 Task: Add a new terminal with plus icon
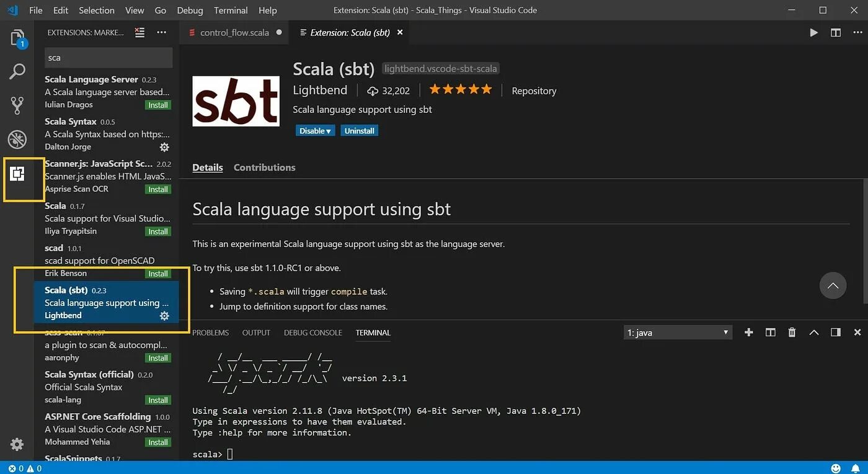pyautogui.click(x=749, y=333)
